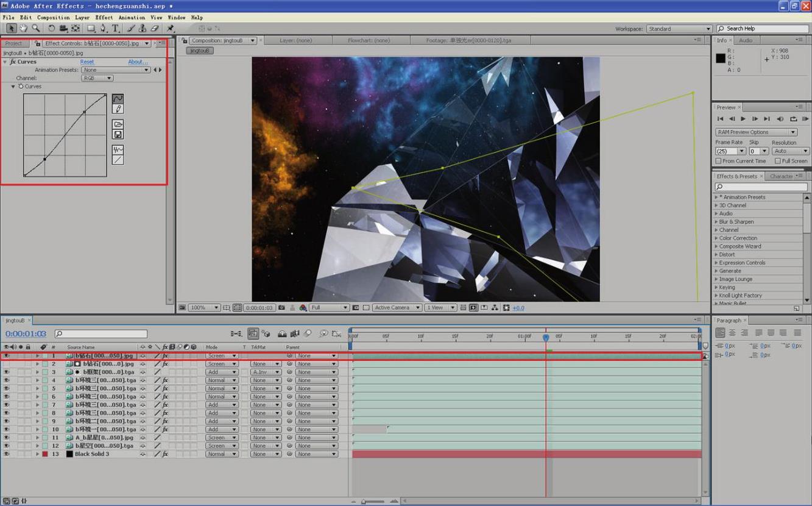Open the Channel RGB dropdown

coord(97,78)
